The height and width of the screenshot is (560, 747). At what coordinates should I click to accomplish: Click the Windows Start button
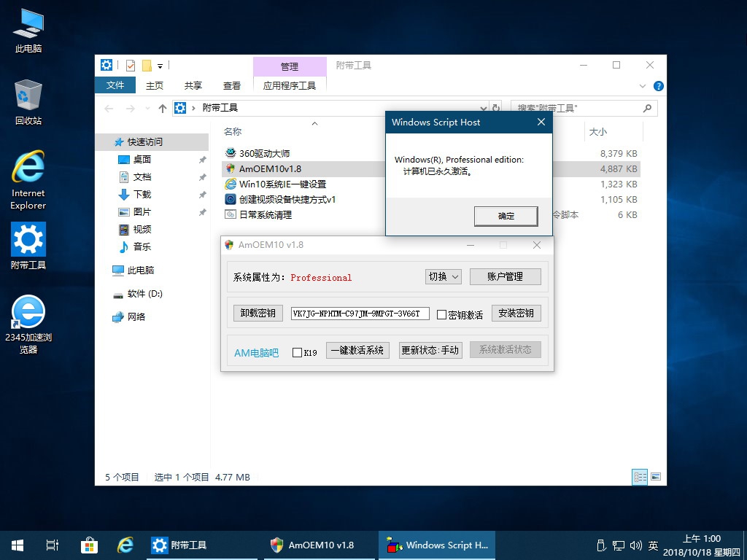(18, 545)
